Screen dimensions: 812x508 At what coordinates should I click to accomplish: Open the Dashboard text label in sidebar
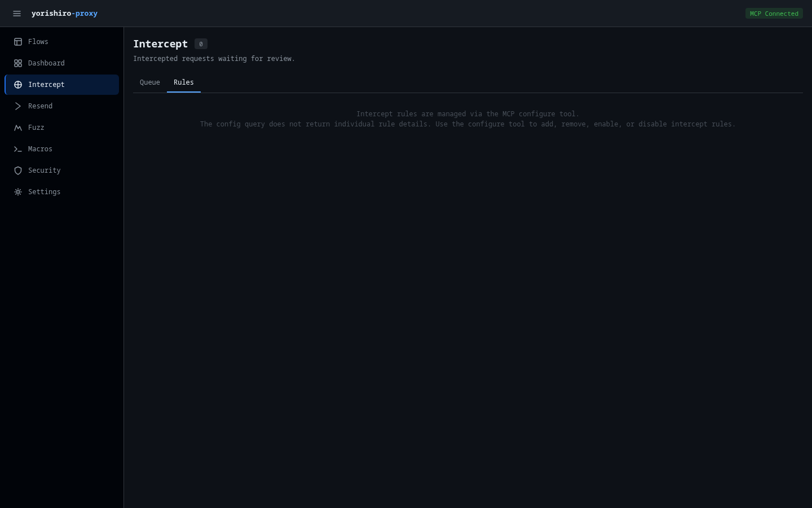point(46,63)
